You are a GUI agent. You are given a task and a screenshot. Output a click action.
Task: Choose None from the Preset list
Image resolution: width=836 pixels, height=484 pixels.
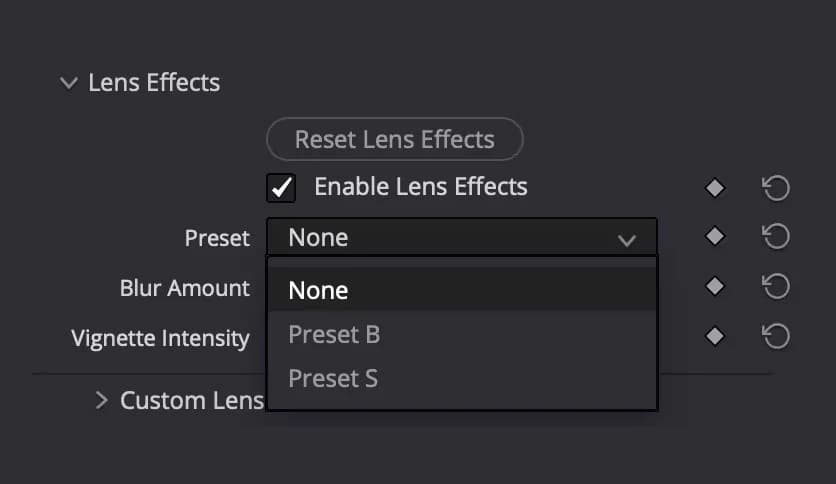point(318,291)
